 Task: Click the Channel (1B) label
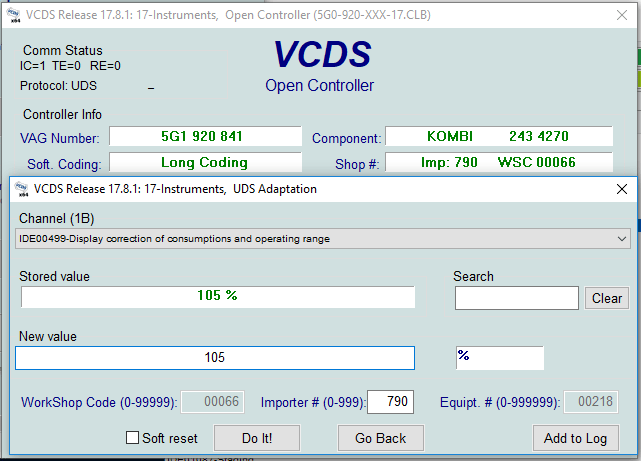click(57, 218)
